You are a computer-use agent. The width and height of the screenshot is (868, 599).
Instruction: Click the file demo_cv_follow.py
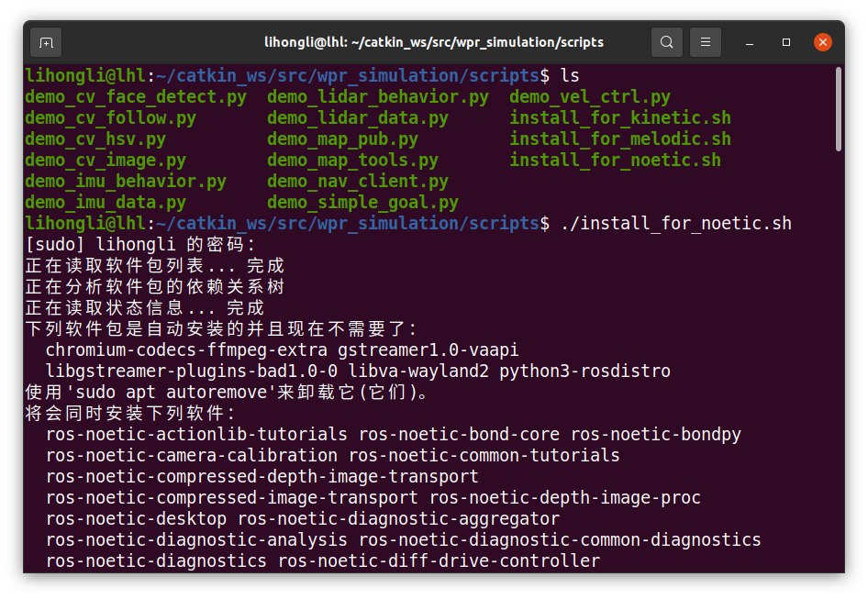coord(110,118)
